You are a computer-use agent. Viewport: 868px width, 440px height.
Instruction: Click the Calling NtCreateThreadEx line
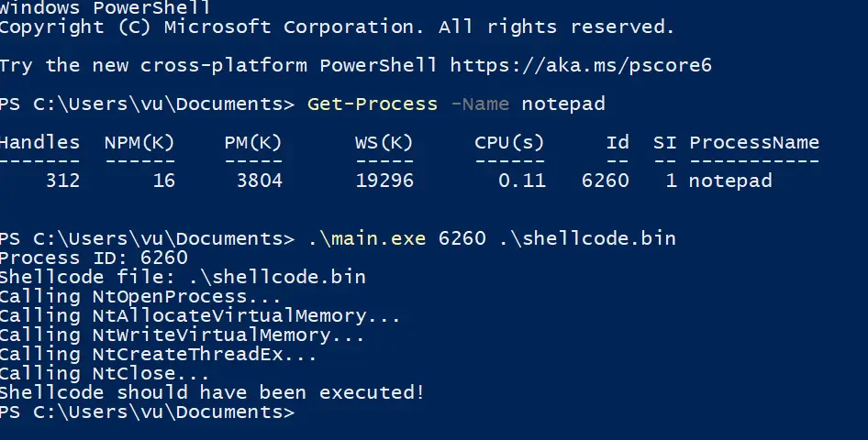[x=159, y=354]
